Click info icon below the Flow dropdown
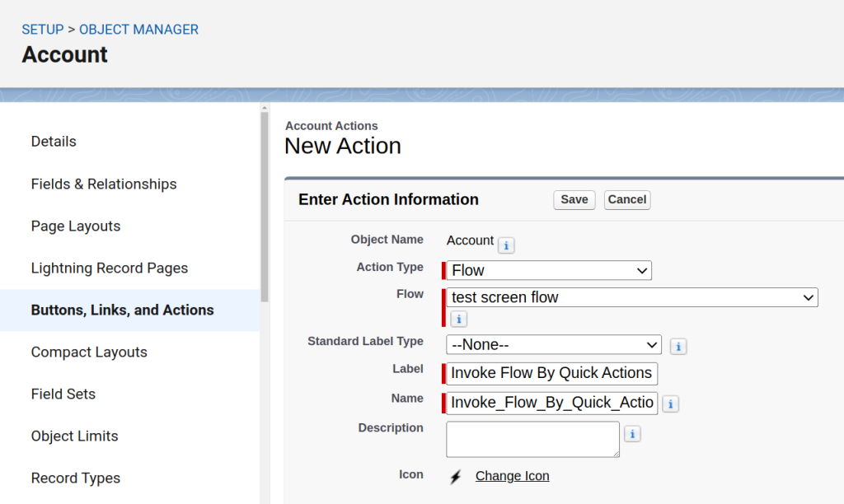Viewport: 844px width, 504px height. 458,319
